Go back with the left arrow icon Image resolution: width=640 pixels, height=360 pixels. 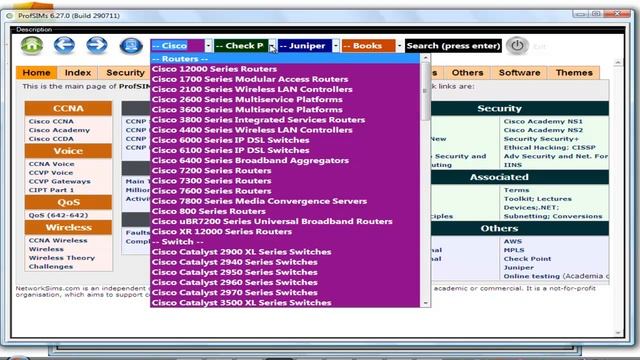64,45
